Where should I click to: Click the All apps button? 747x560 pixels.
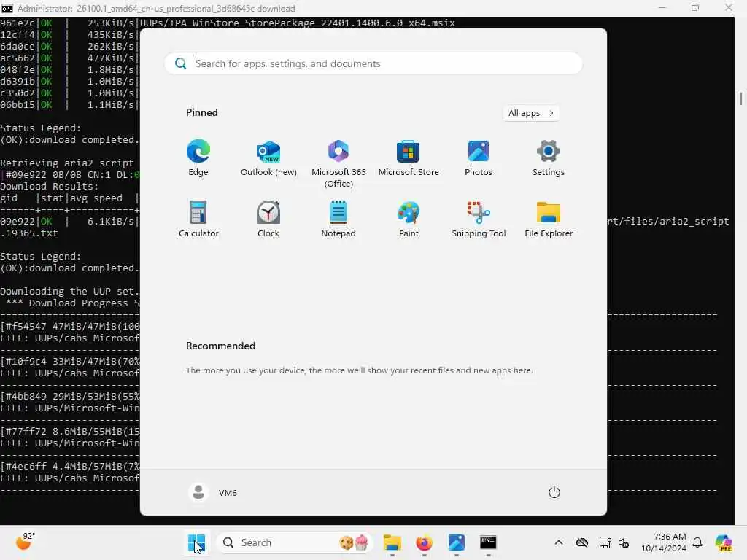tap(531, 113)
